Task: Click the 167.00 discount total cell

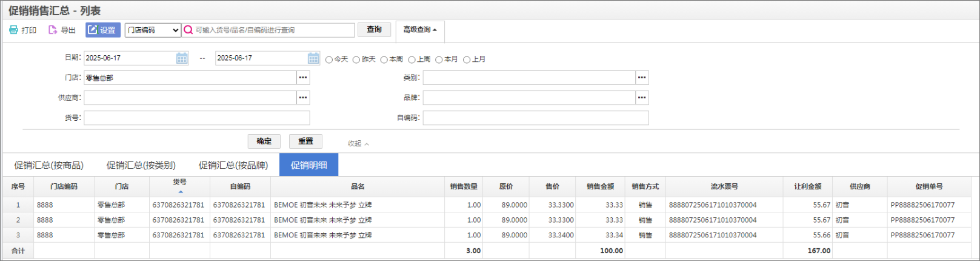Action: (x=808, y=251)
